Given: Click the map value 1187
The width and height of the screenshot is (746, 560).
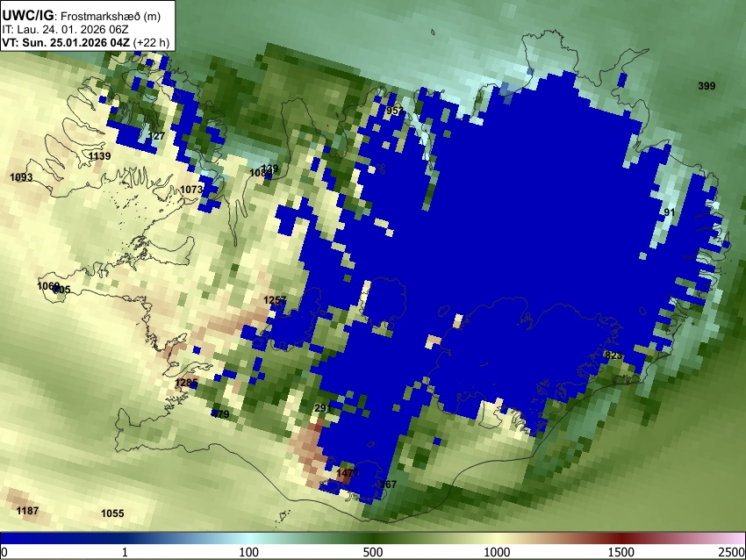Looking at the screenshot, I should pos(27,511).
